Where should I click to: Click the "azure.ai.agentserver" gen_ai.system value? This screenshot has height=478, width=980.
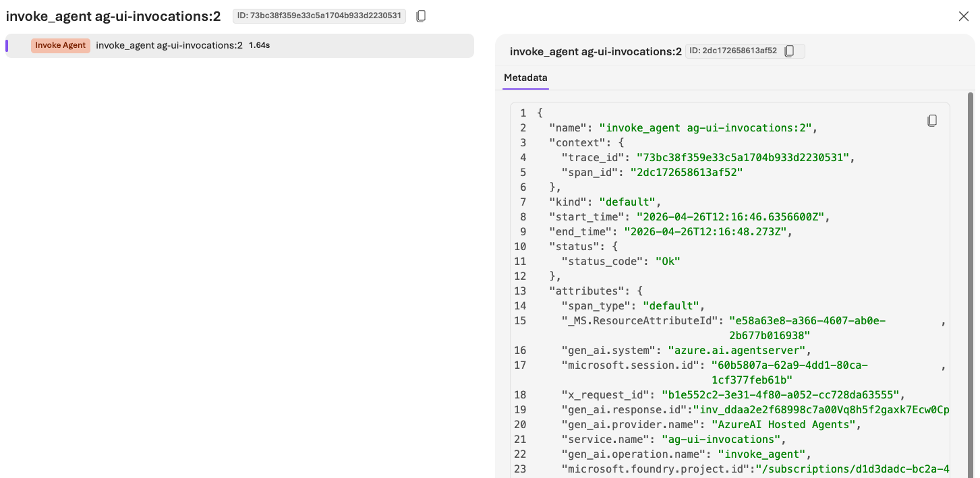point(738,351)
